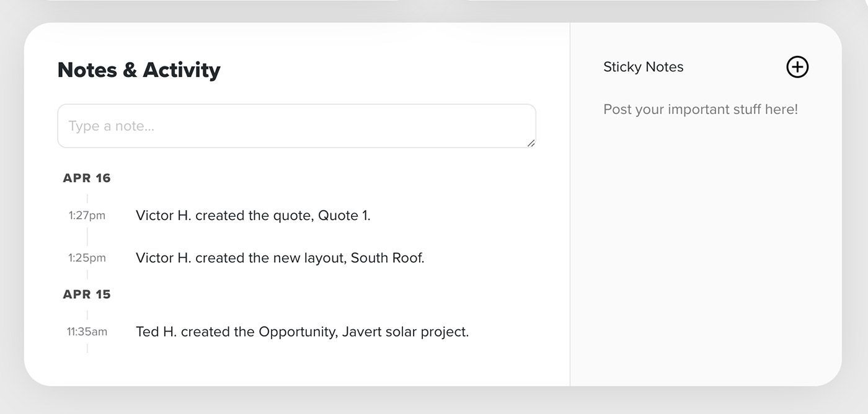Select the 11:35am timeline marker
Screen dimensions: 868x414
click(87, 332)
